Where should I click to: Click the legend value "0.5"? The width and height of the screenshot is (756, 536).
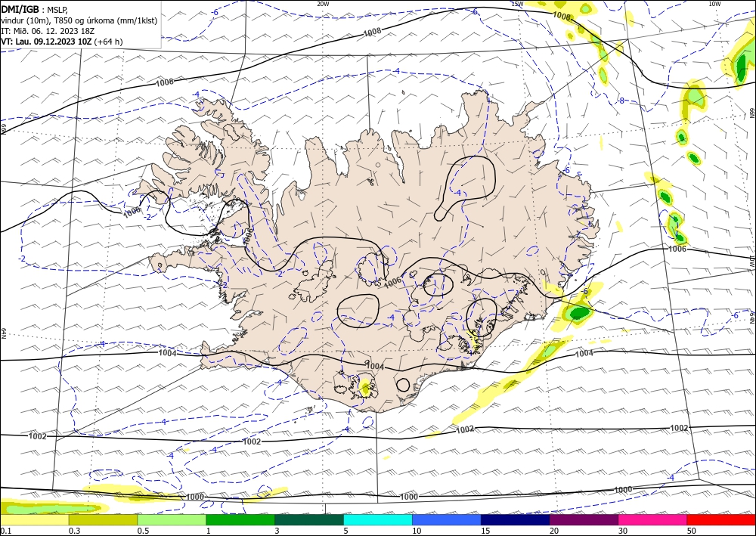pyautogui.click(x=143, y=531)
